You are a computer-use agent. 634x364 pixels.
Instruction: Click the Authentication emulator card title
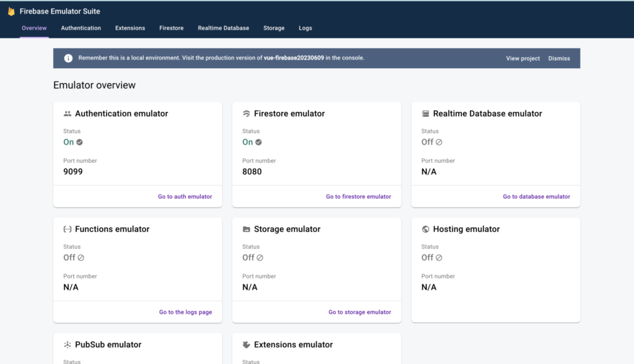point(122,114)
